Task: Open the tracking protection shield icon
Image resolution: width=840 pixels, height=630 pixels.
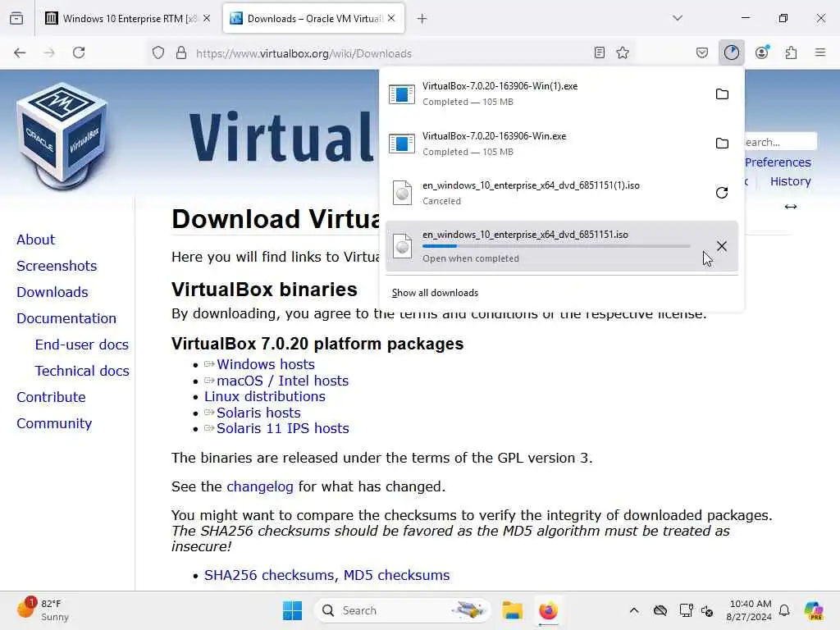Action: click(158, 53)
